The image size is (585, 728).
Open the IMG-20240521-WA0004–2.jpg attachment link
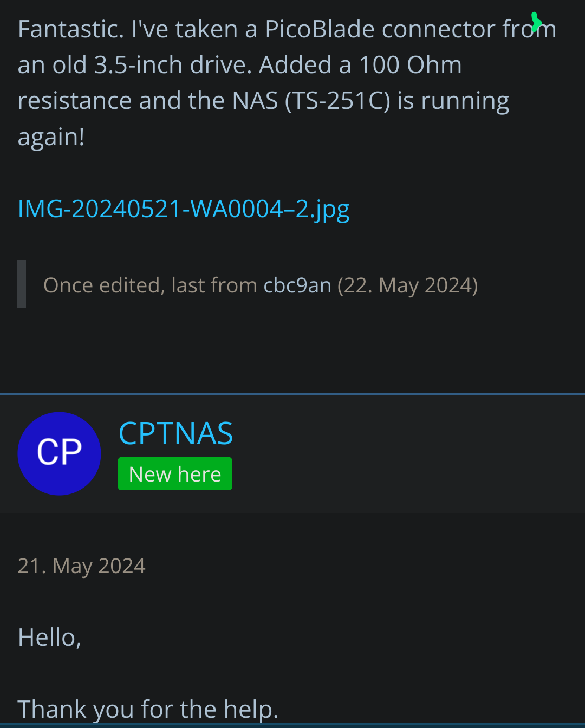click(x=184, y=209)
